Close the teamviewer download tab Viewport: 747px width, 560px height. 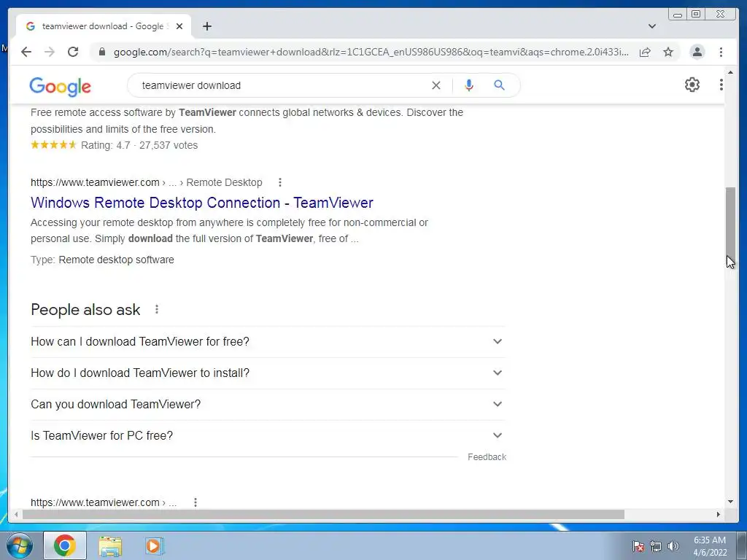point(179,26)
